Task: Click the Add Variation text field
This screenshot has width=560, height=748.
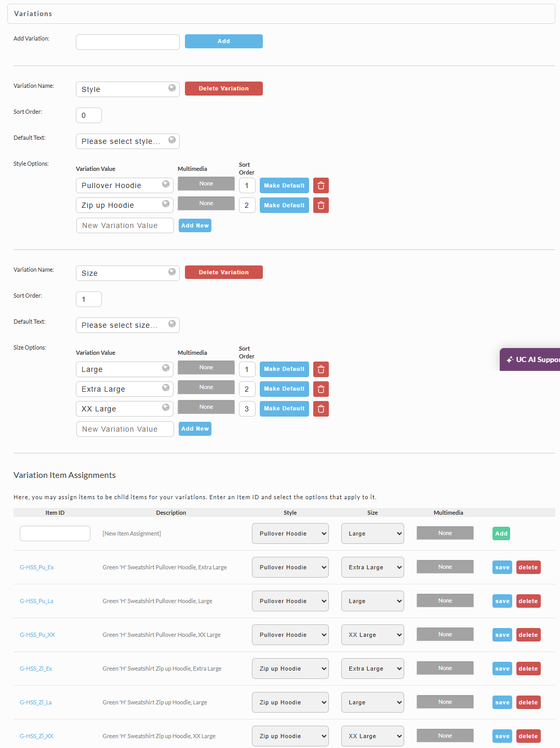Action: coord(128,42)
